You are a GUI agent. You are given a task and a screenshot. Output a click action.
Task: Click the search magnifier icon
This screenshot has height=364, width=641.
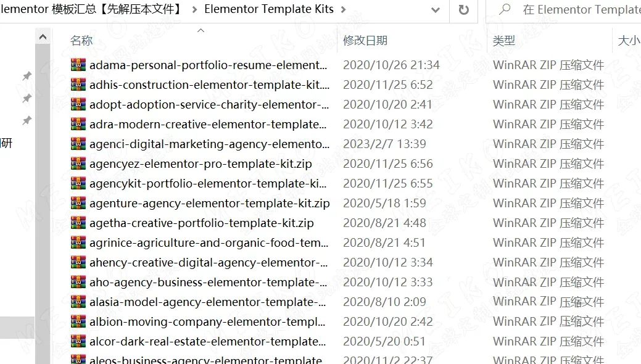pyautogui.click(x=505, y=10)
